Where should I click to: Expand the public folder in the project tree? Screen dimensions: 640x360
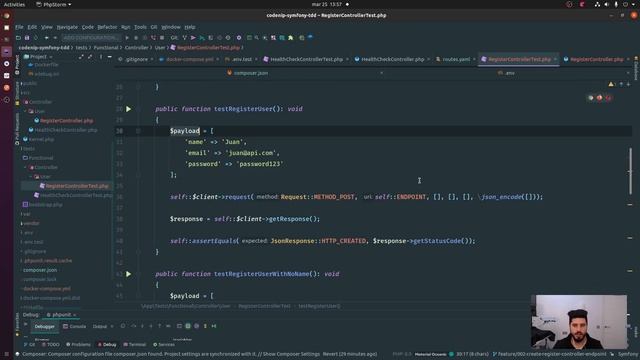point(22,83)
